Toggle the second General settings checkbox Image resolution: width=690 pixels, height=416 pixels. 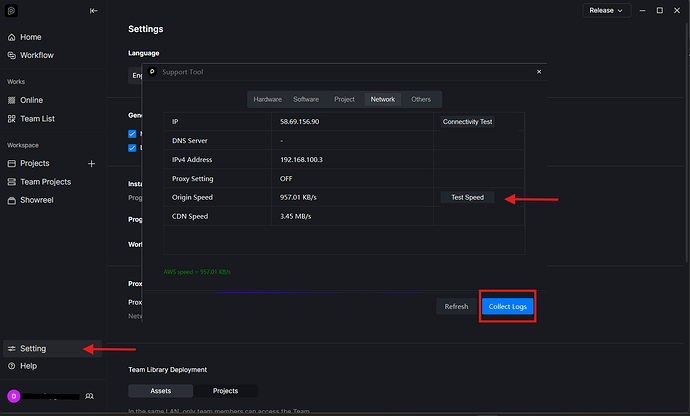133,148
